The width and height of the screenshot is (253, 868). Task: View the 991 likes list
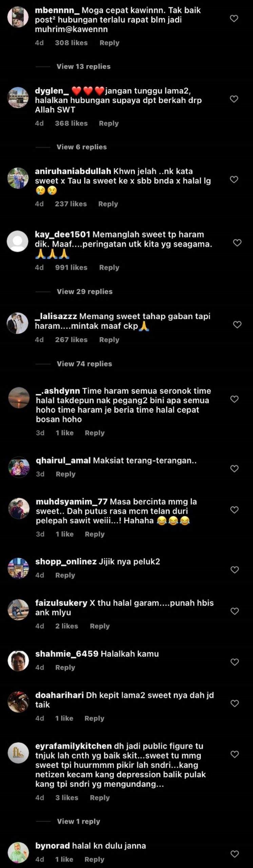pos(71,268)
